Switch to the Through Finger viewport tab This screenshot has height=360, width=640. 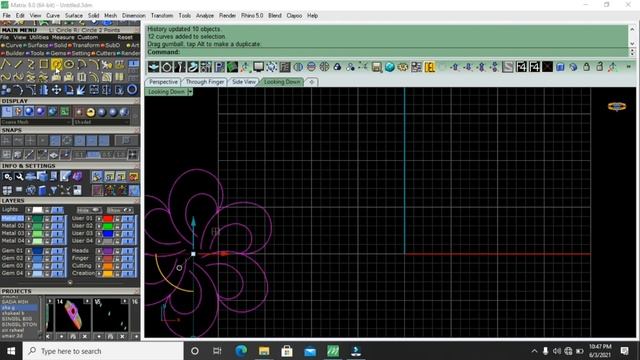[x=205, y=82]
